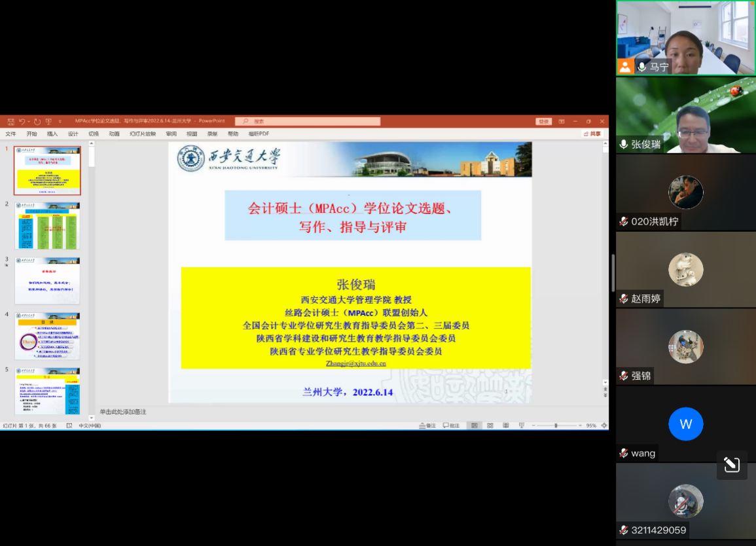Open the 文件 menu
The image size is (756, 546).
coord(11,134)
